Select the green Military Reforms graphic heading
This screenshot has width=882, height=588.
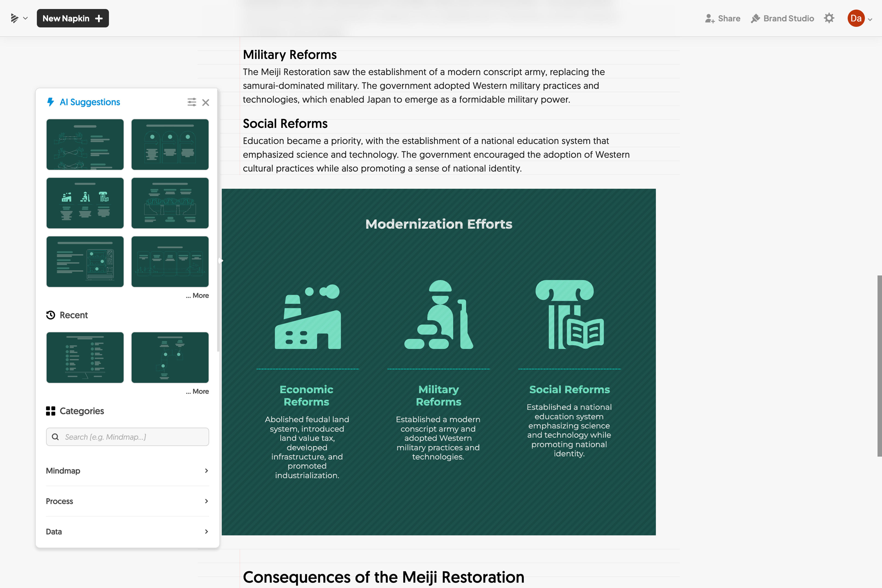438,396
